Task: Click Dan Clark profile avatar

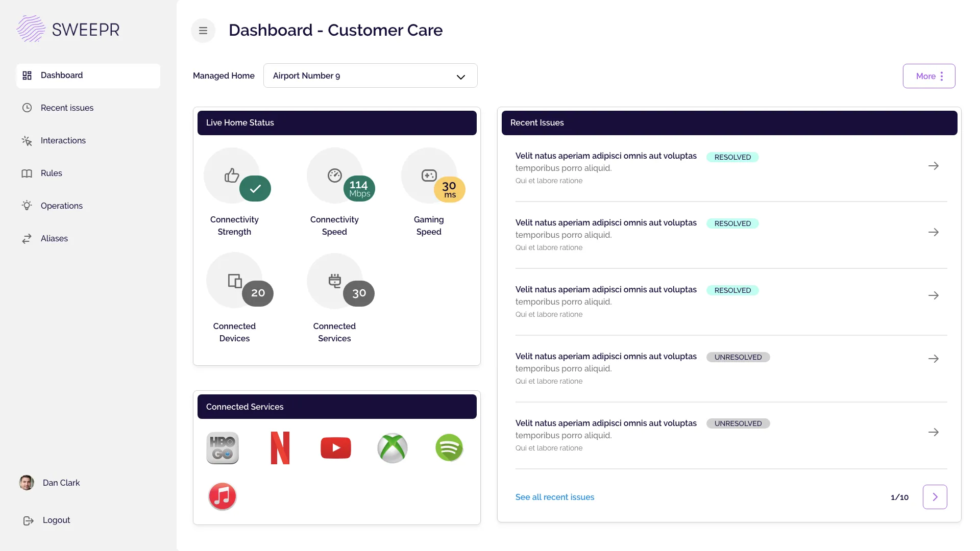Action: (27, 483)
